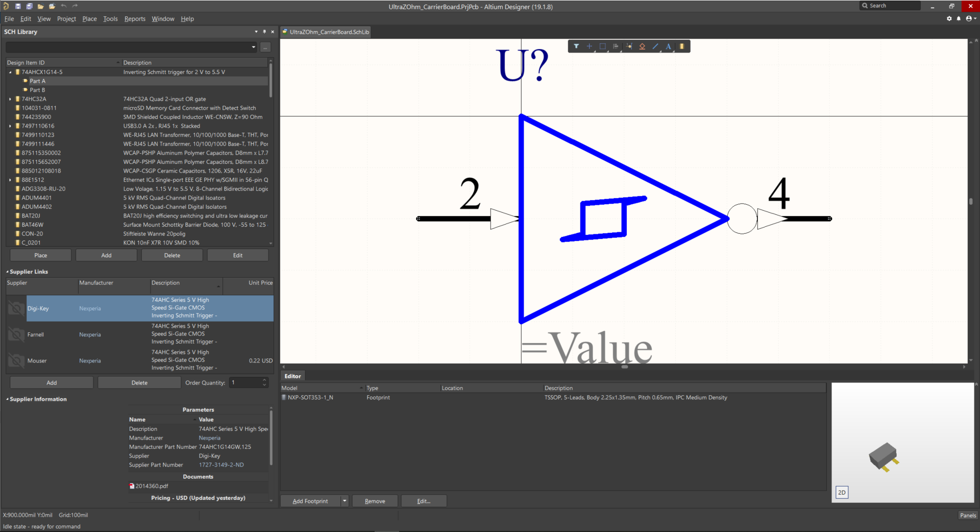Click the Add Component Part icon

coord(682,46)
